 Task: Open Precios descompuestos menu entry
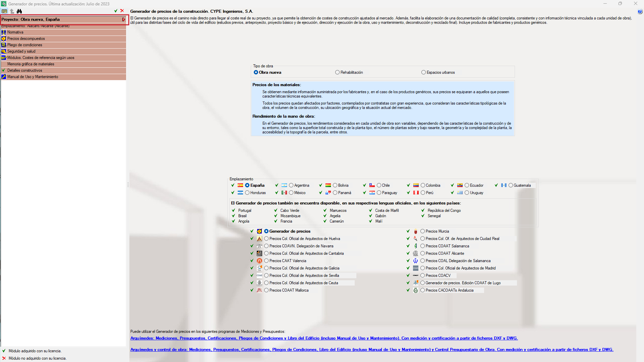(x=26, y=39)
